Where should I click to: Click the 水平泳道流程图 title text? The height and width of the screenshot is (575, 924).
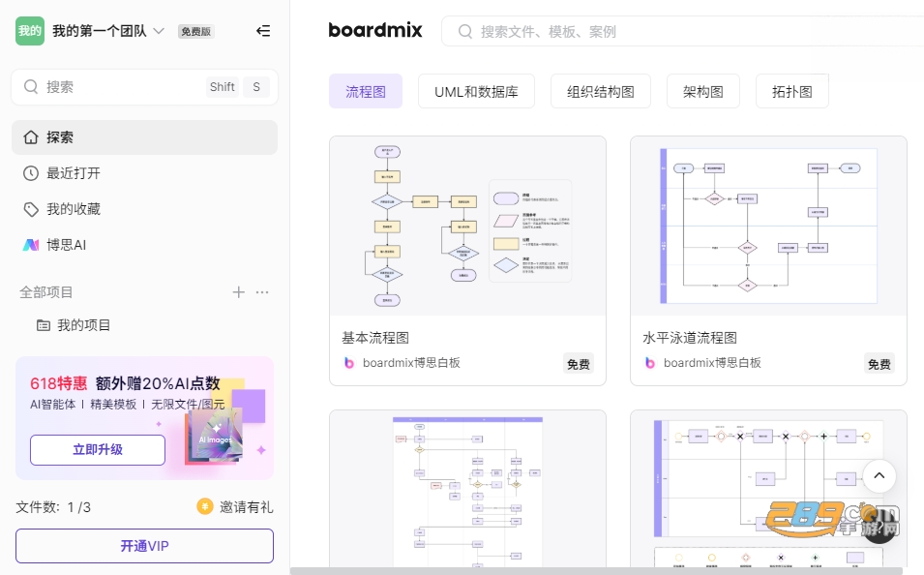click(690, 338)
